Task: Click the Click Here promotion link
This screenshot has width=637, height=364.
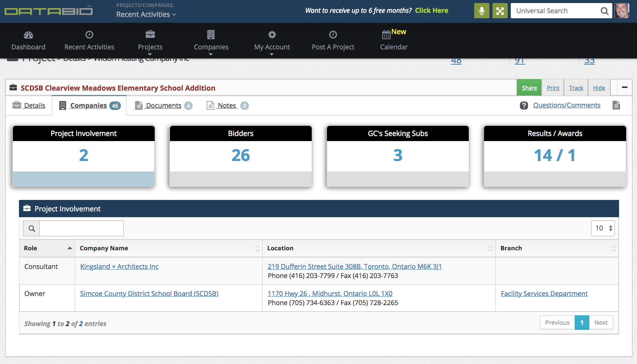Action: tap(432, 10)
